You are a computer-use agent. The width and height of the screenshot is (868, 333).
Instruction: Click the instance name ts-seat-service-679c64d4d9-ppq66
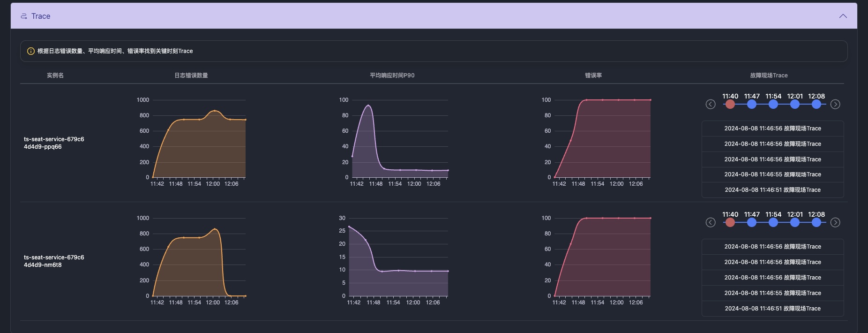click(54, 143)
